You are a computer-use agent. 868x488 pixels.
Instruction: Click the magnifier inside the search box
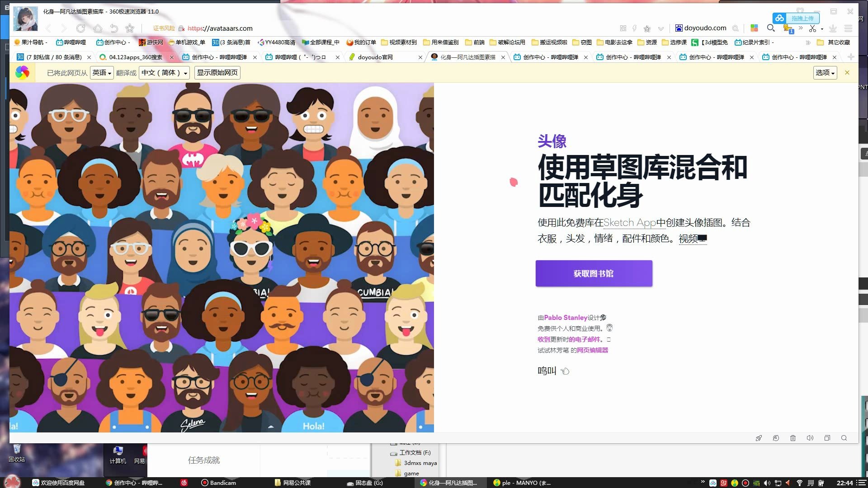(x=735, y=28)
